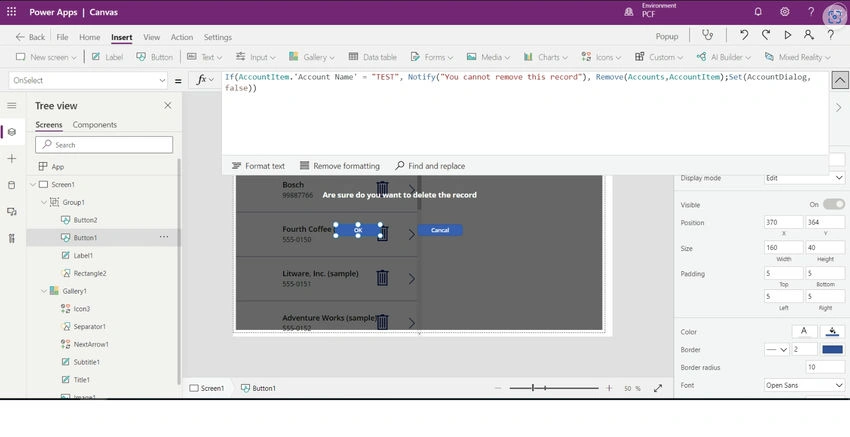Open the Media icon in left rail
The image size is (850, 437).
point(11,211)
